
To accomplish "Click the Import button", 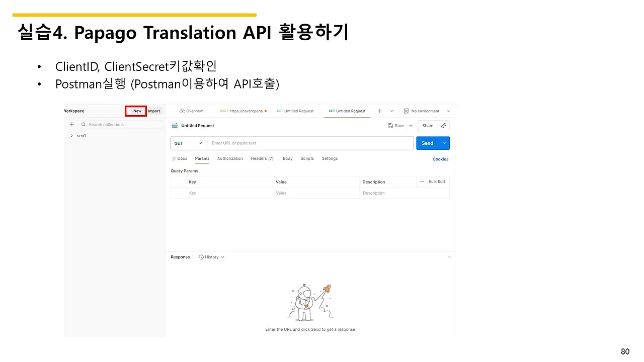I will (154, 111).
